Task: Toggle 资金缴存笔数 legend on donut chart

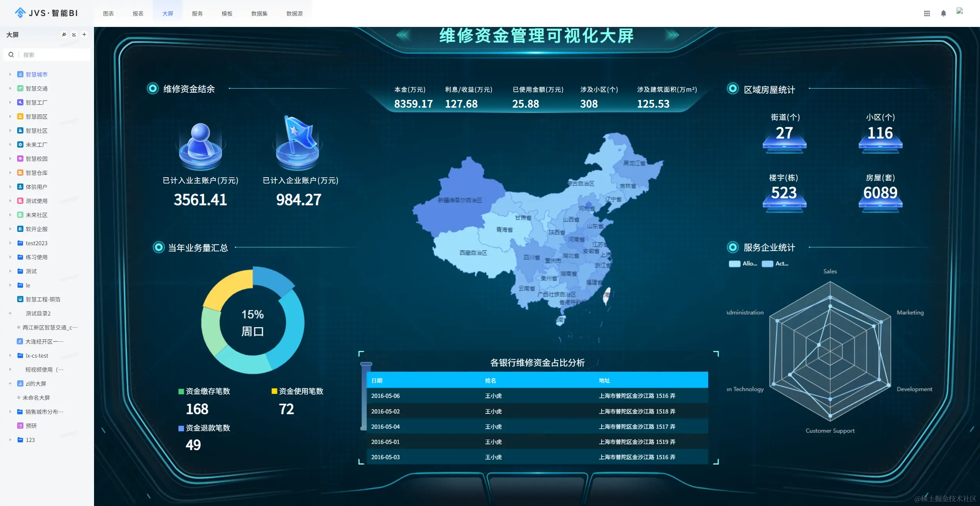Action: click(204, 391)
